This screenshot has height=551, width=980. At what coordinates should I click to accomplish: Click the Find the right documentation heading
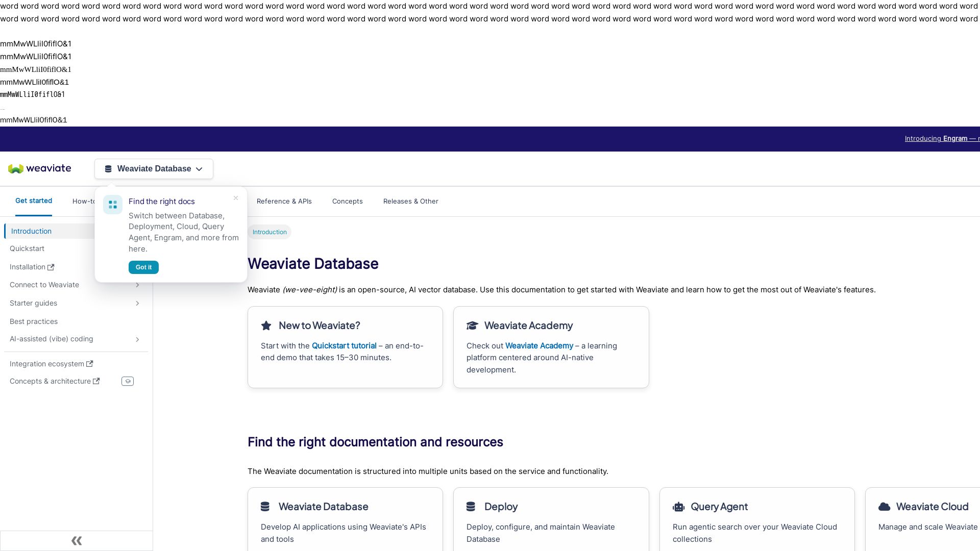click(x=375, y=442)
